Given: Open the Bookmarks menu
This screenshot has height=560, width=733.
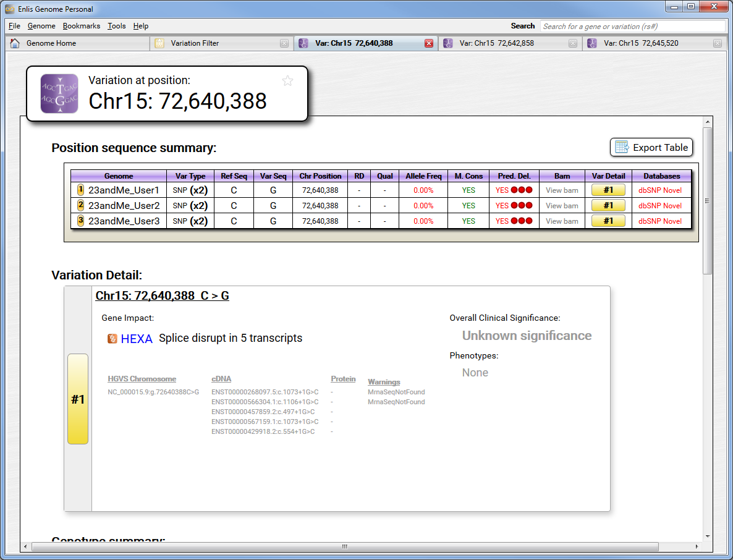Looking at the screenshot, I should click(82, 26).
